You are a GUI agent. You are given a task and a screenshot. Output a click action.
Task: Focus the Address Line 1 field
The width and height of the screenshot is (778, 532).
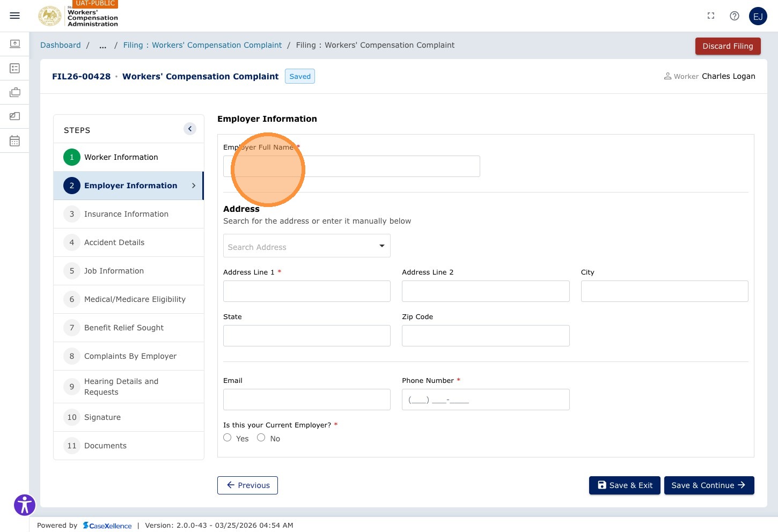tap(307, 291)
